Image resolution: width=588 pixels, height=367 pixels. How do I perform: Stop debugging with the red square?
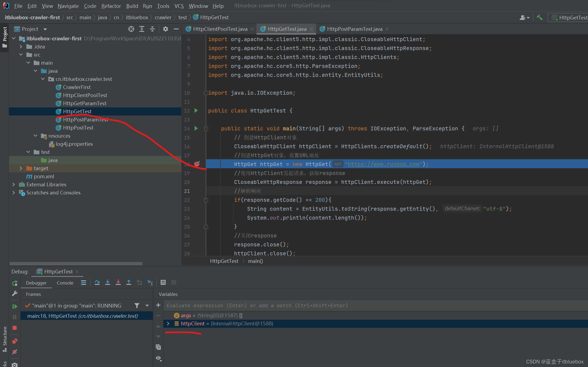pyautogui.click(x=15, y=328)
